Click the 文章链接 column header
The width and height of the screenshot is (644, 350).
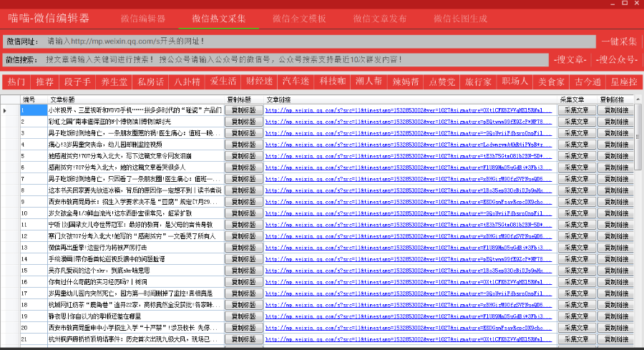click(410, 99)
